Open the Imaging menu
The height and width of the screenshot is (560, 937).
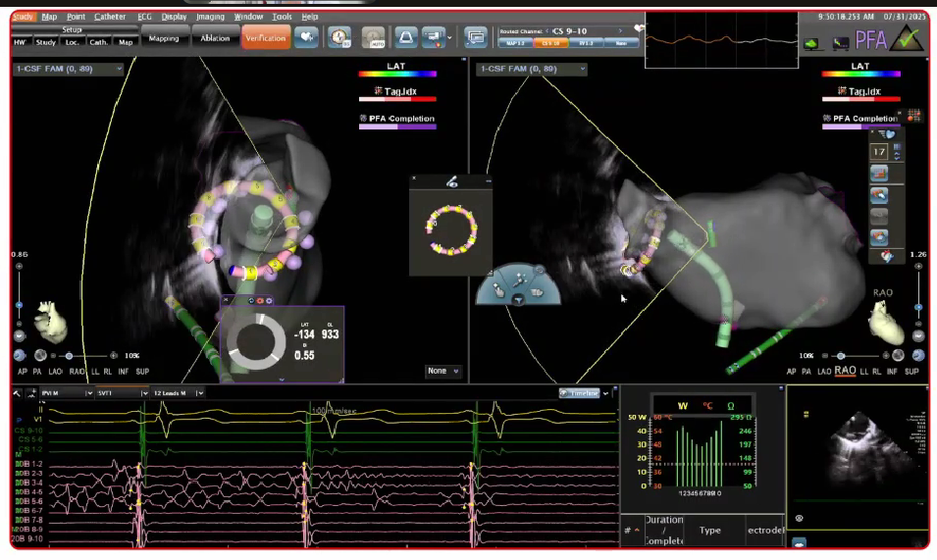[x=210, y=17]
